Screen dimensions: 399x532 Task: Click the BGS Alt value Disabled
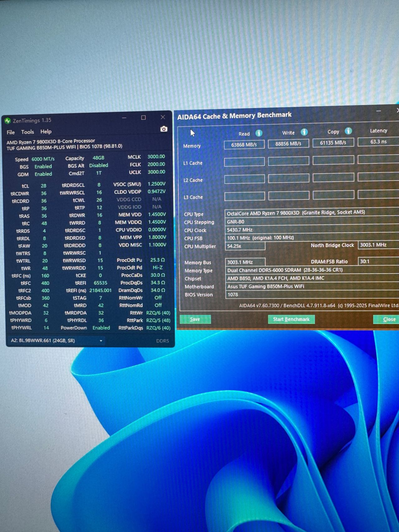tap(99, 165)
